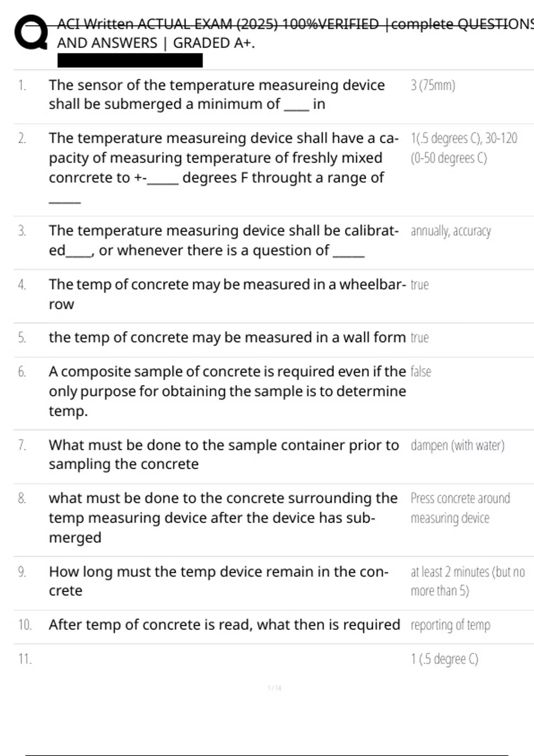Image resolution: width=534 pixels, height=756 pixels.
Task: Click the answer "3 (75mm)"
Action: [x=433, y=85]
